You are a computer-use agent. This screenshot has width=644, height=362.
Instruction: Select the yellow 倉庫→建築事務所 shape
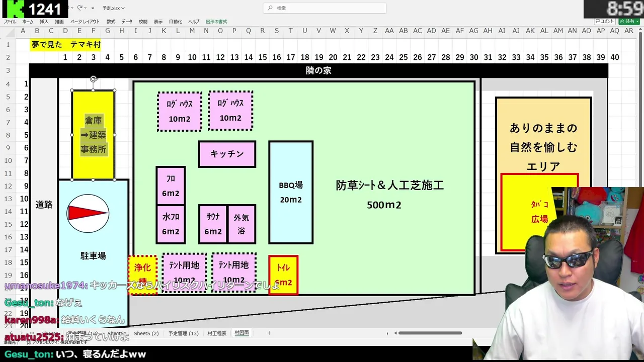click(94, 135)
